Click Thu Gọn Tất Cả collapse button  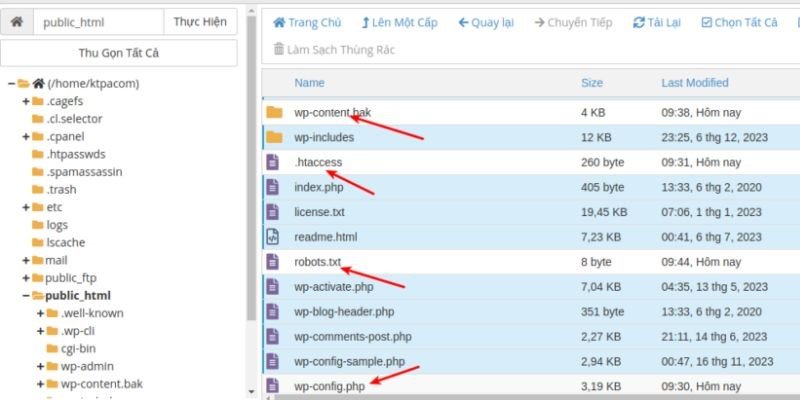pyautogui.click(x=118, y=53)
